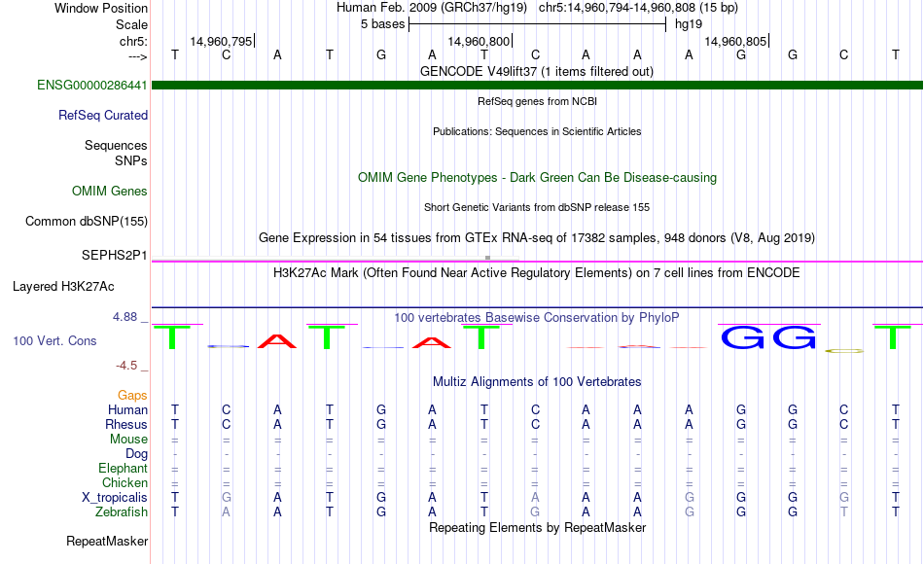Click the Window Position label
924x564 pixels.
[x=101, y=8]
